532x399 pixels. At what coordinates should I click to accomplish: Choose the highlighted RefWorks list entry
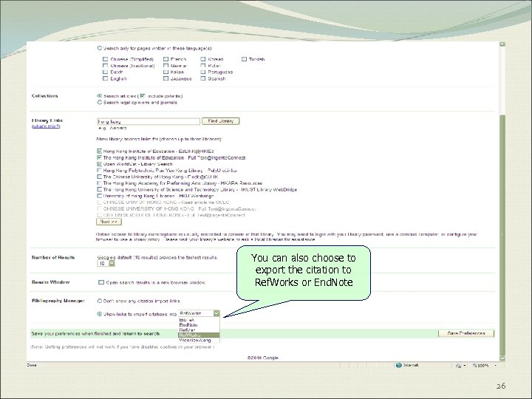click(199, 335)
